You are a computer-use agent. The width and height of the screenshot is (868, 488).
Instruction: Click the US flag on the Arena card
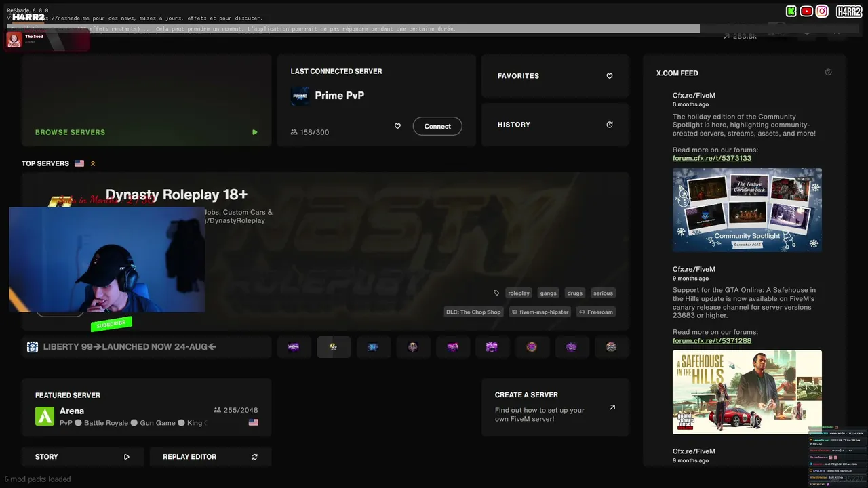(x=254, y=422)
